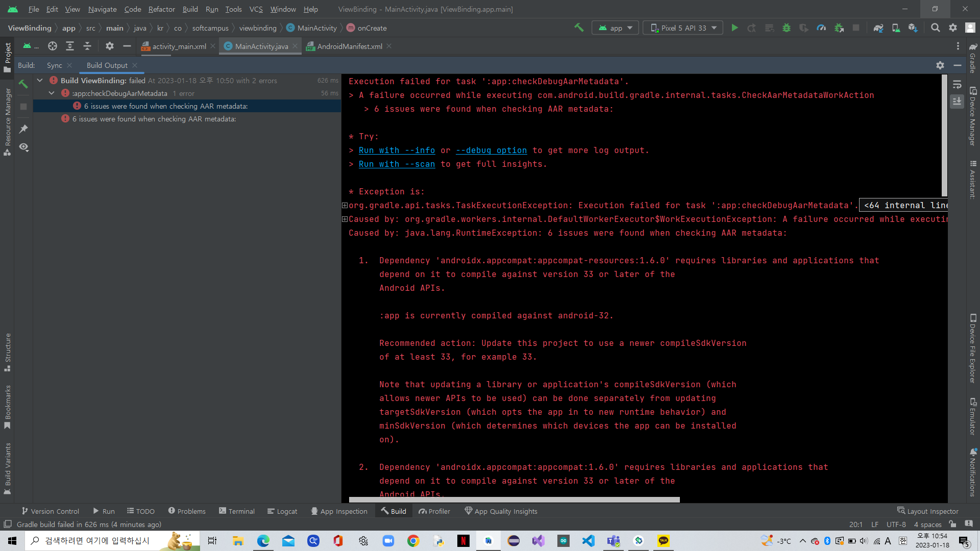
Task: Collapse the :app:checkDebugAarMetadata node
Action: [52, 93]
